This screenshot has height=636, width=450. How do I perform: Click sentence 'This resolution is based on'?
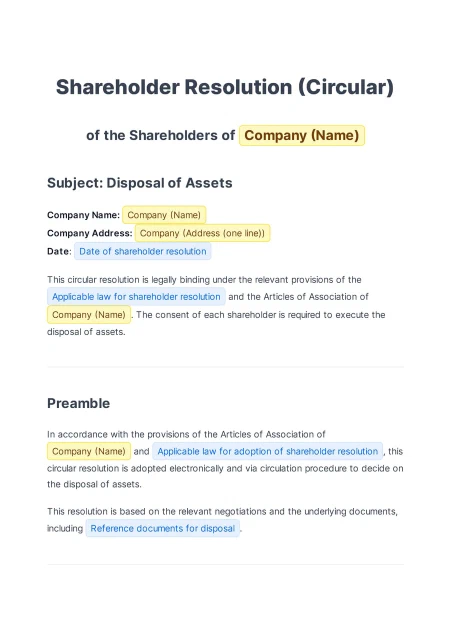[x=222, y=520]
